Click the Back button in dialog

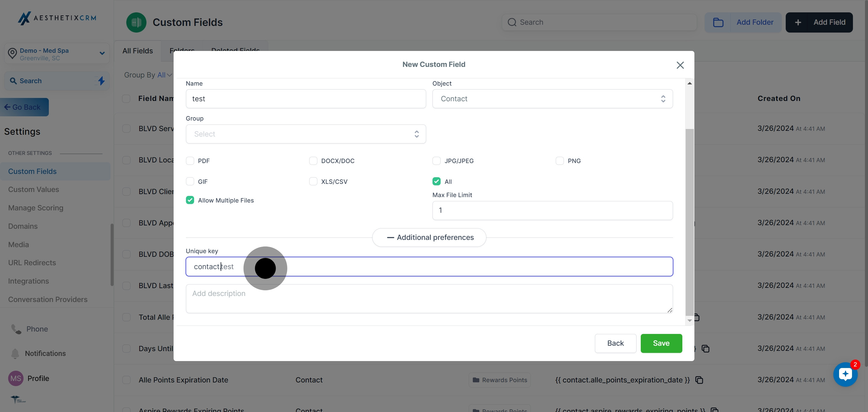(x=615, y=343)
